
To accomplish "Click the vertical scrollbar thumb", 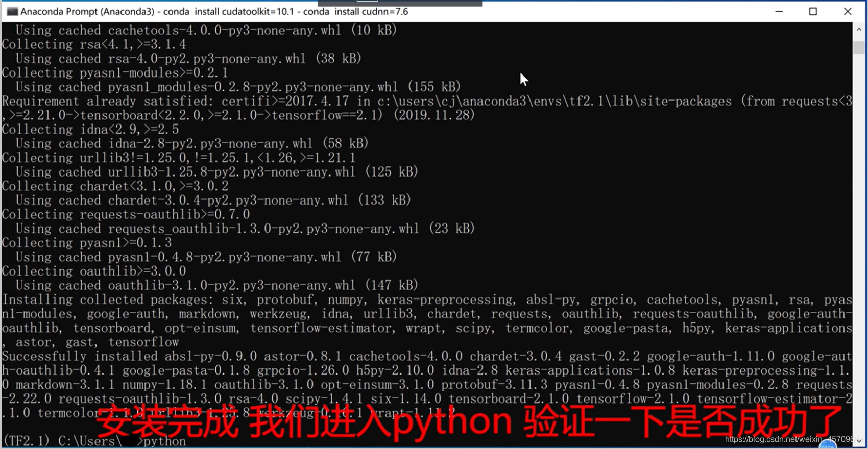I will pyautogui.click(x=859, y=47).
